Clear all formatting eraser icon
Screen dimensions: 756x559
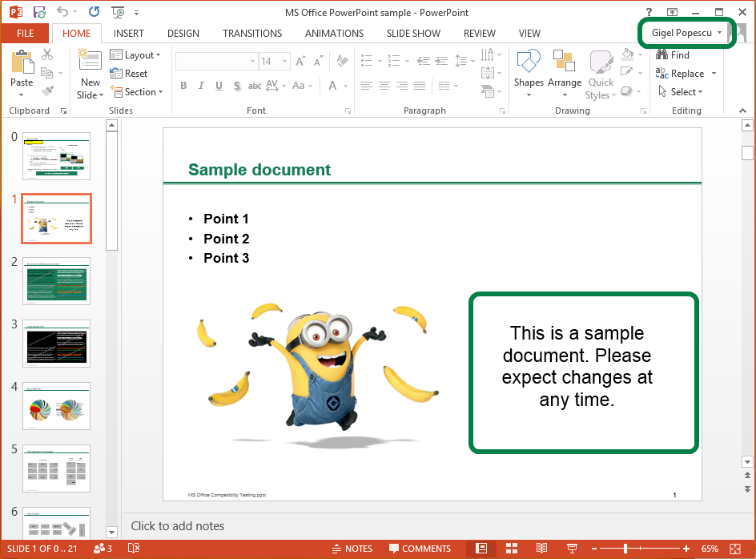click(x=342, y=61)
